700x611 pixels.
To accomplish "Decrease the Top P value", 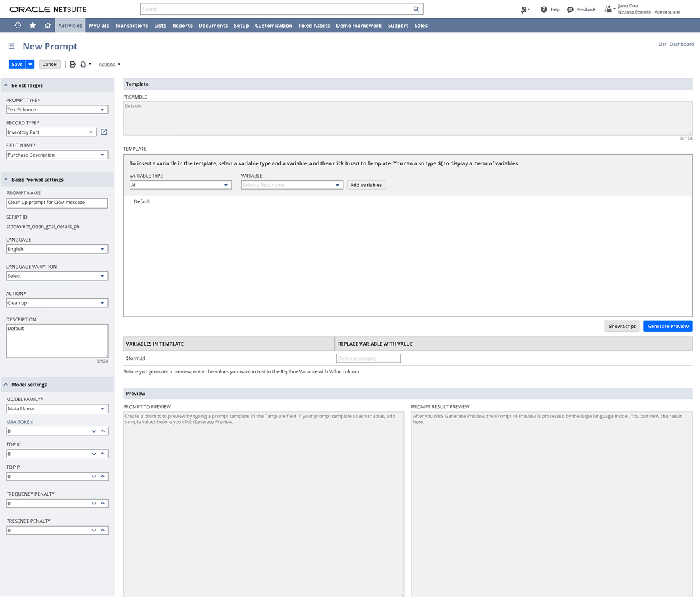I will (x=94, y=477).
